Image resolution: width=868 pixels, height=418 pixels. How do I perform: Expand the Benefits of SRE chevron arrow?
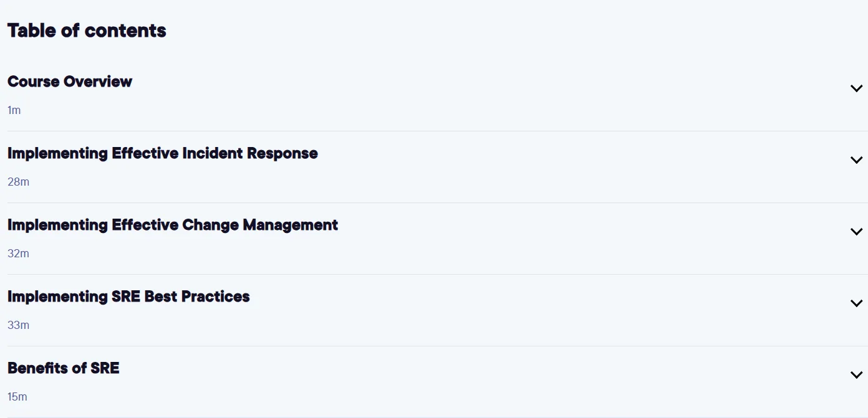(856, 375)
